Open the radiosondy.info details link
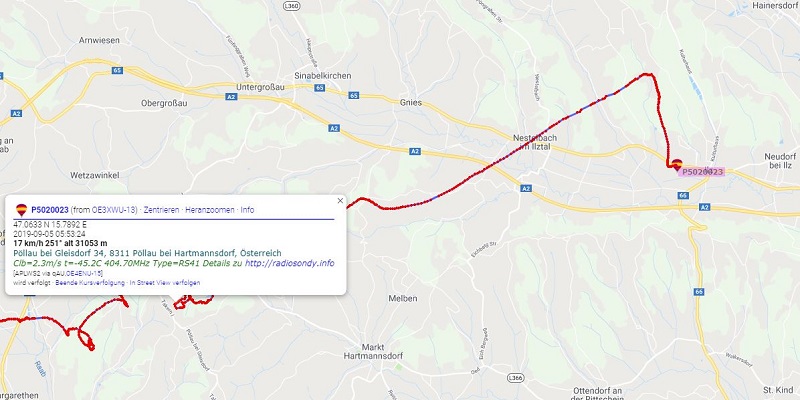 (289, 263)
